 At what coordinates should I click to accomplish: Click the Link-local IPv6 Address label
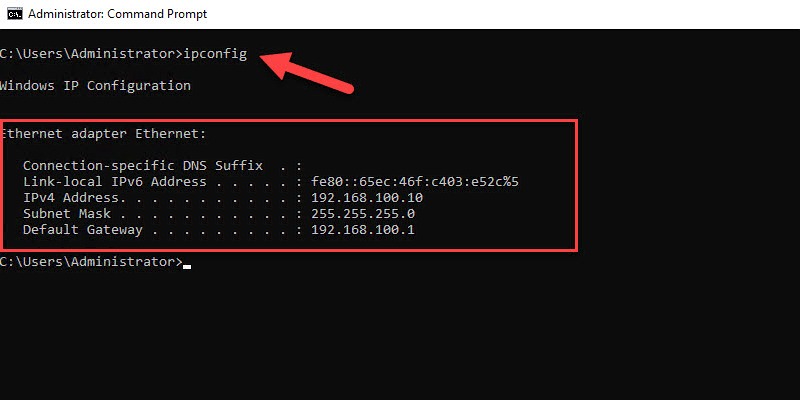pos(115,182)
